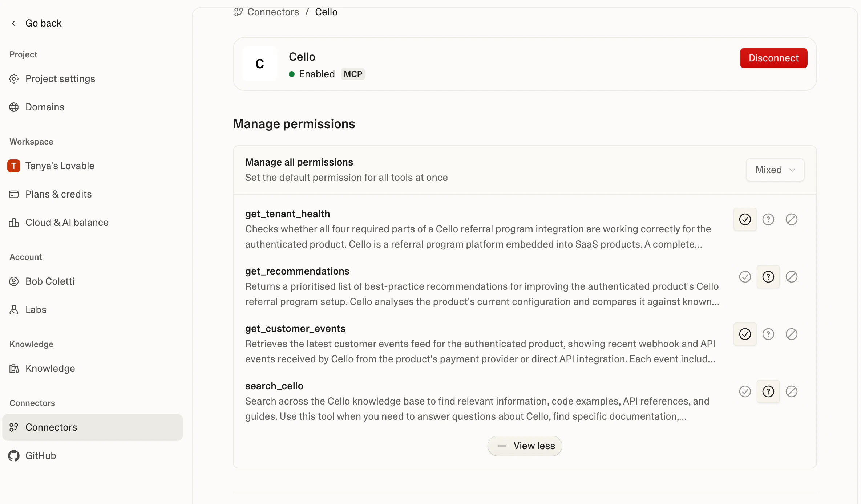The height and width of the screenshot is (504, 861).
Task: Open the Mixed permissions dropdown
Action: 775,170
